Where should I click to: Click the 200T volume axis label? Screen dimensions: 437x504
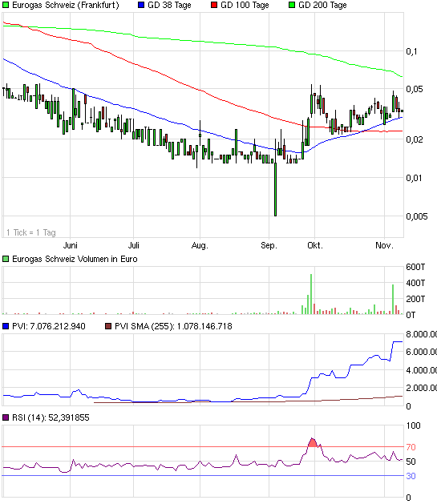click(x=415, y=299)
